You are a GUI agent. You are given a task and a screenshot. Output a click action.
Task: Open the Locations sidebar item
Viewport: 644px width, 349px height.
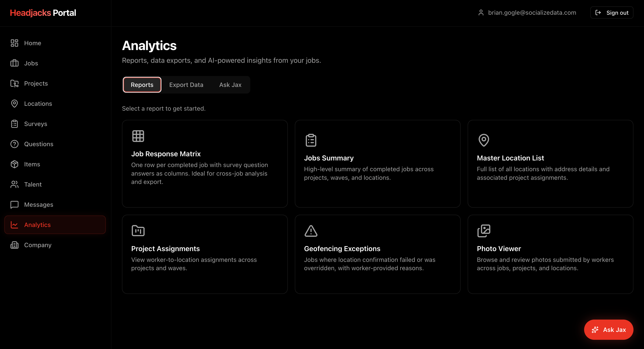click(55, 104)
